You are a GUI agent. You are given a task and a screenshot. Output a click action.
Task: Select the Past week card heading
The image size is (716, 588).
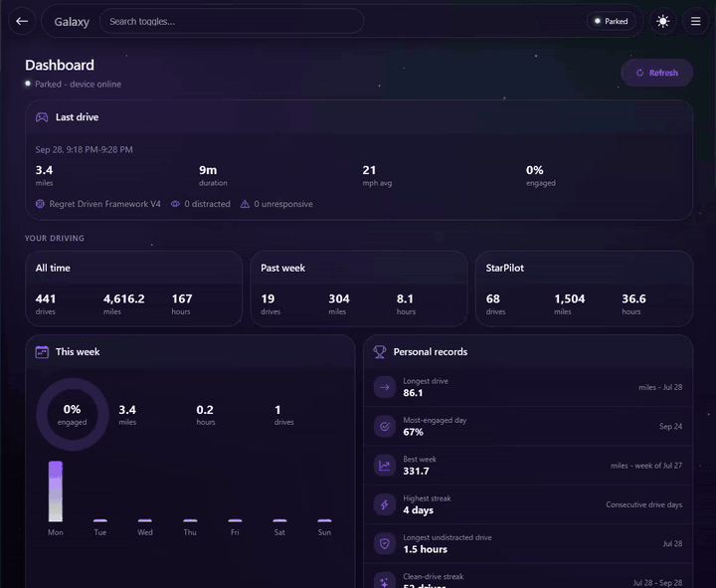pos(282,269)
